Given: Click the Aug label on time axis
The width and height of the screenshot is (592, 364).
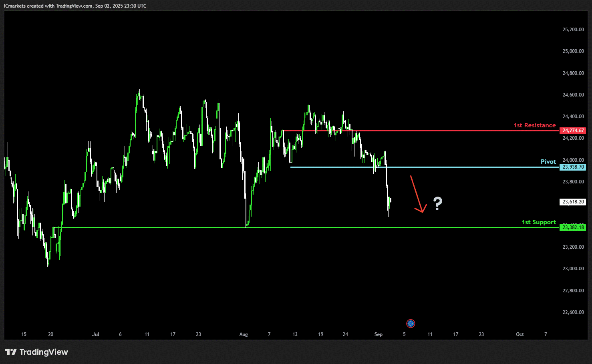Looking at the screenshot, I should pyautogui.click(x=244, y=334).
